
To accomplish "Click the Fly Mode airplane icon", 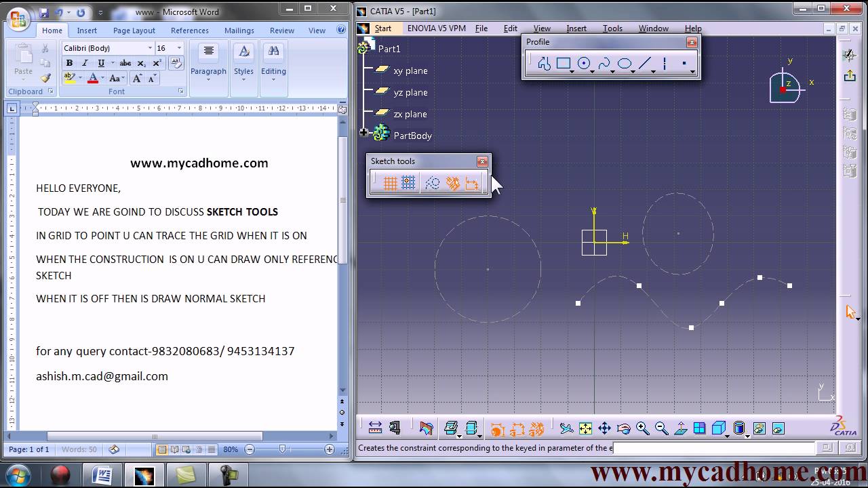I will 566,428.
